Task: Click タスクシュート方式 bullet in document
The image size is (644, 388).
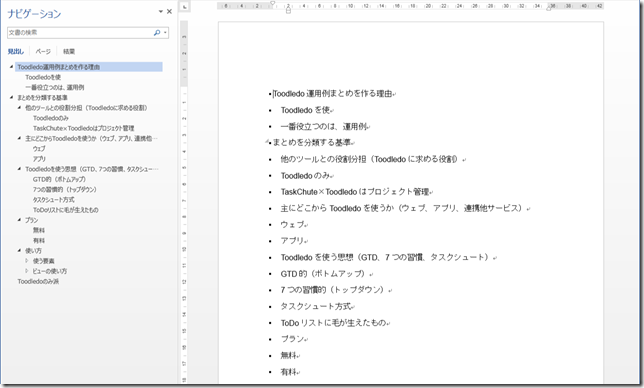Action: 316,306
